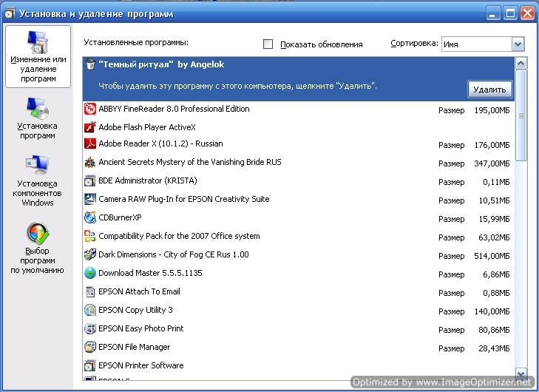Click the Adobe Reader X icon
539x392 pixels.
tap(90, 143)
